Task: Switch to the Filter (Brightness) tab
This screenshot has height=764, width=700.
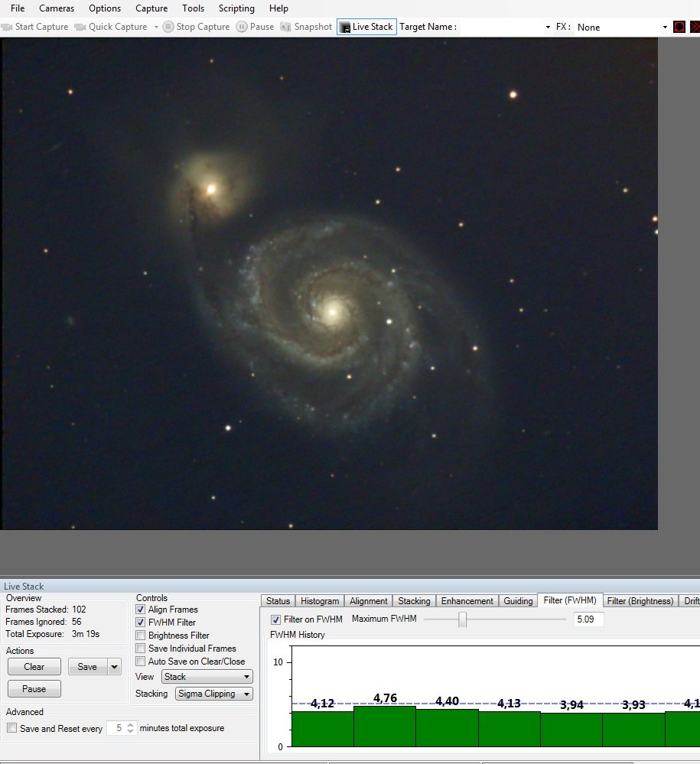Action: (x=640, y=601)
